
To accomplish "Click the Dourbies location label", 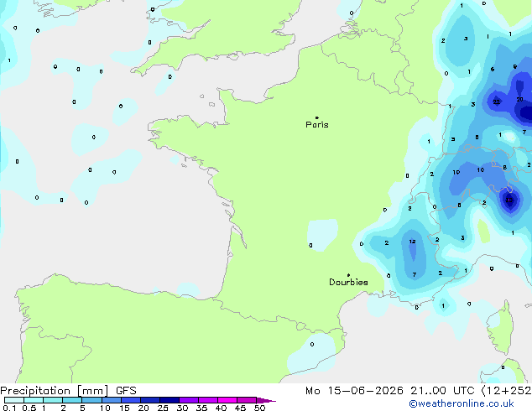I will (348, 282).
